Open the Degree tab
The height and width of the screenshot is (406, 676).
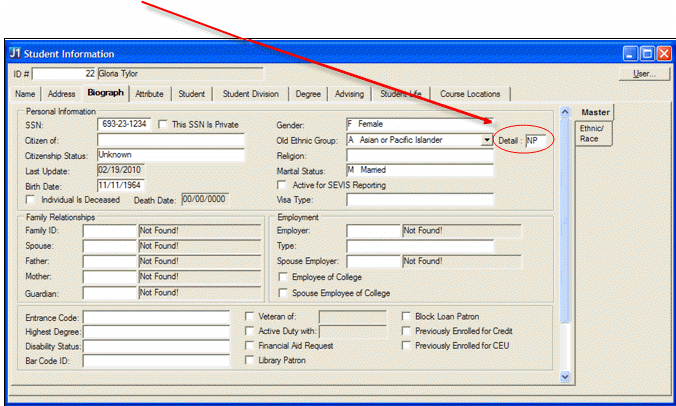[x=308, y=94]
